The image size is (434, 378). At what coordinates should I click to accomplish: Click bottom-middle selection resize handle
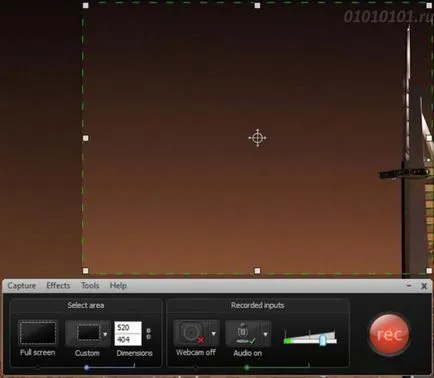point(257,271)
